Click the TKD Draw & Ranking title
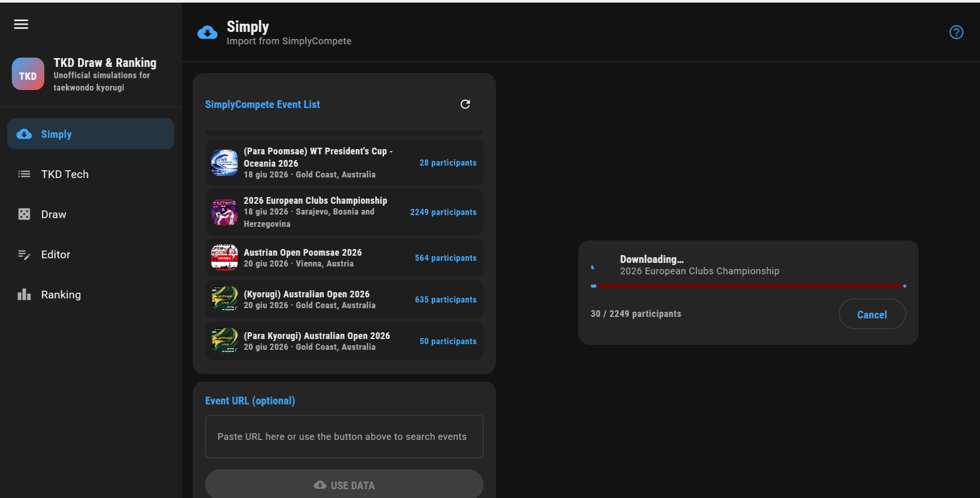980x498 pixels. (x=105, y=63)
